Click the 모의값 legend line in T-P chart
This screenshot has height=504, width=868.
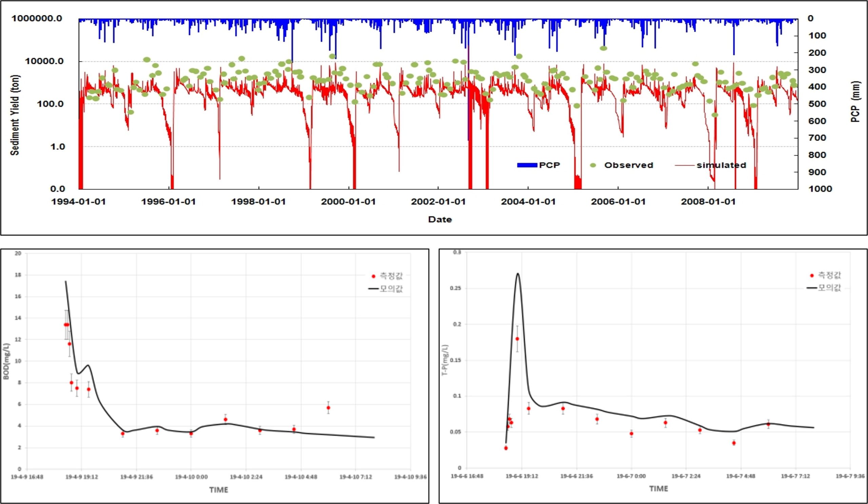812,288
